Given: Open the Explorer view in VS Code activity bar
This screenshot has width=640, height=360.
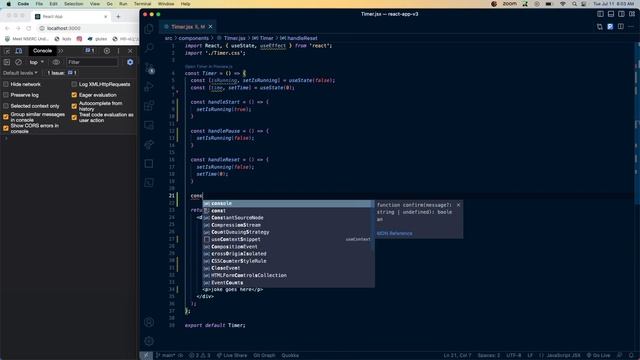Looking at the screenshot, I should (149, 29).
